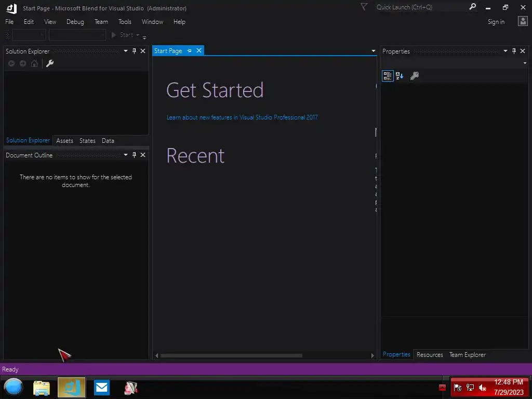Viewport: 532px width, 399px height.
Task: Click the Quick Launch search field
Action: click(421, 7)
